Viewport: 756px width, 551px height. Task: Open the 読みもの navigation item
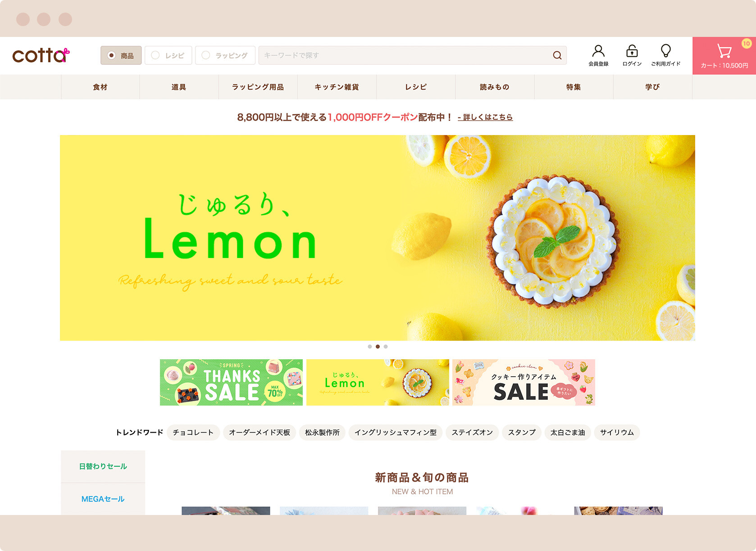point(495,87)
